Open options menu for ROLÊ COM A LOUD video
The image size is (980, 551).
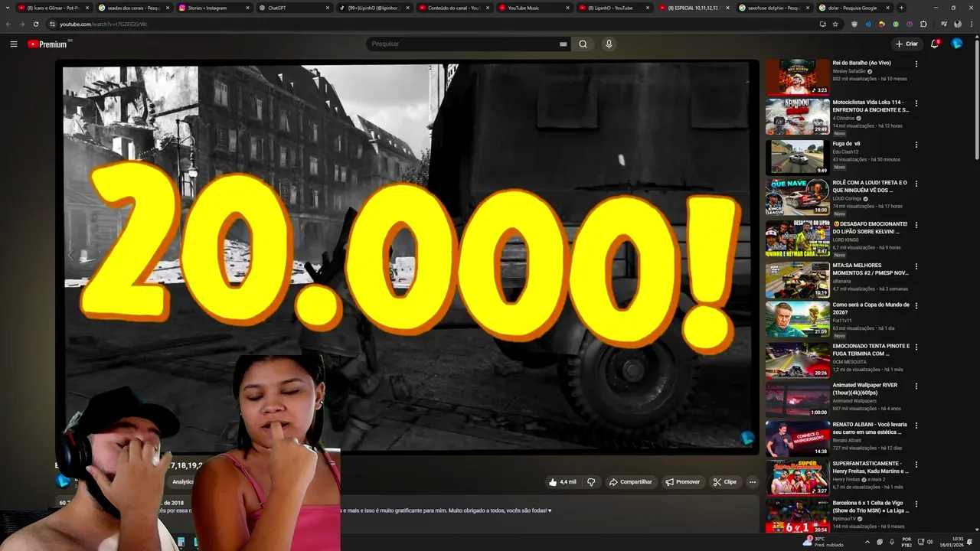point(916,184)
